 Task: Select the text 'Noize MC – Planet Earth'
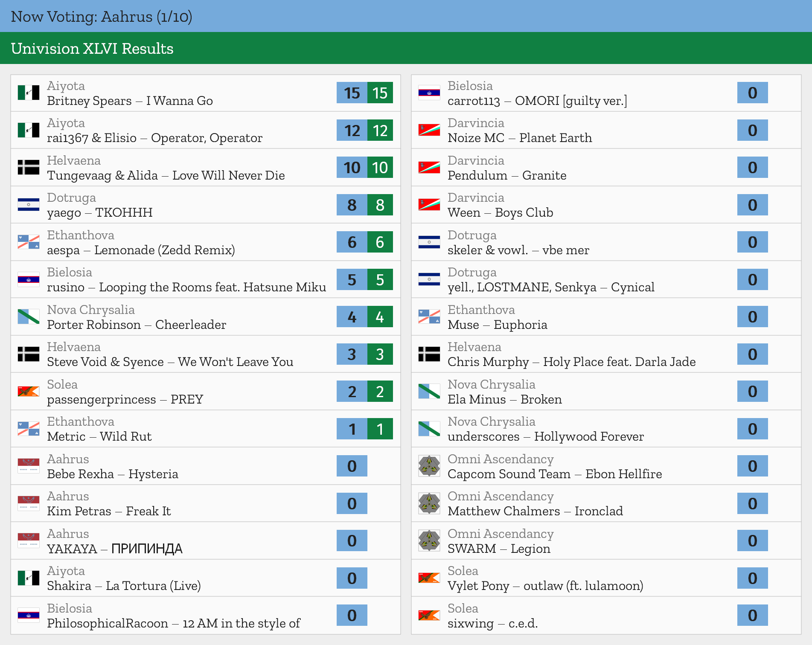520,138
